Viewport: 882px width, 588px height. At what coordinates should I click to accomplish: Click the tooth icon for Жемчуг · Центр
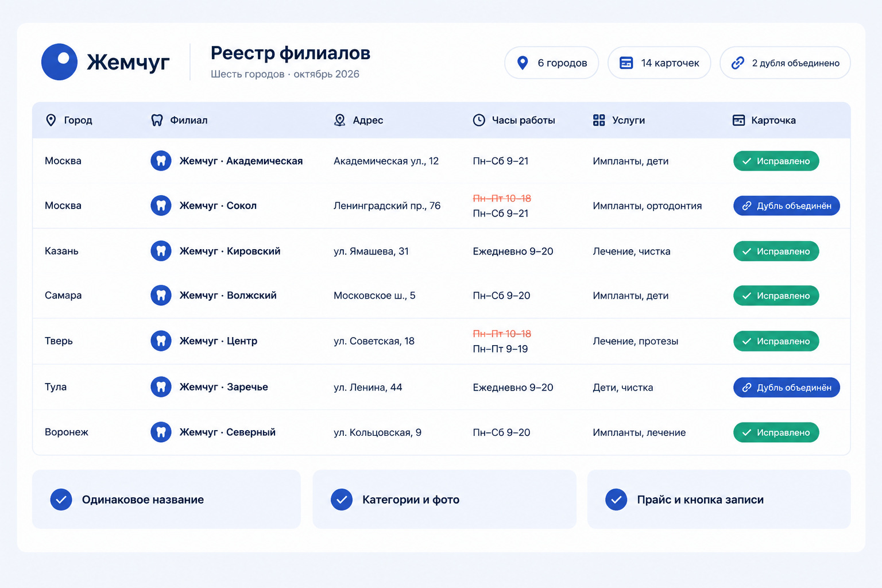[161, 341]
